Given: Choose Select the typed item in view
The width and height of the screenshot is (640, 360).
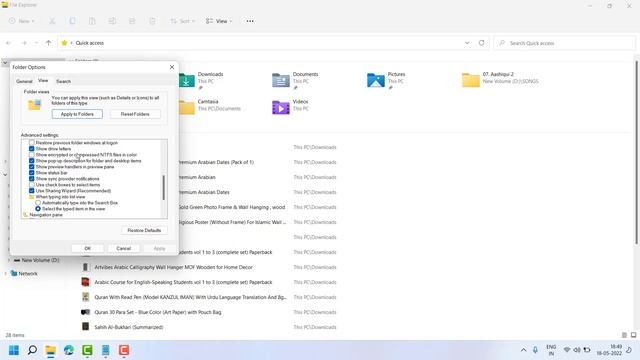Looking at the screenshot, I should [x=38, y=209].
